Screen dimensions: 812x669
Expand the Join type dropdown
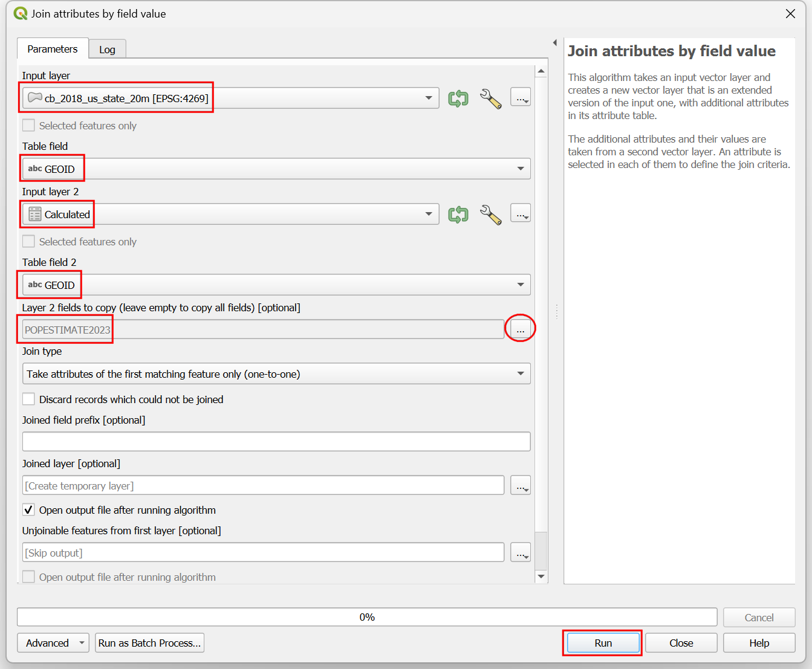coord(276,374)
